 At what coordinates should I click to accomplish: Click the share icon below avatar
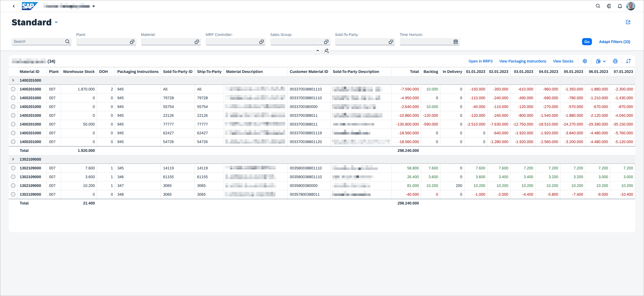coord(628,22)
